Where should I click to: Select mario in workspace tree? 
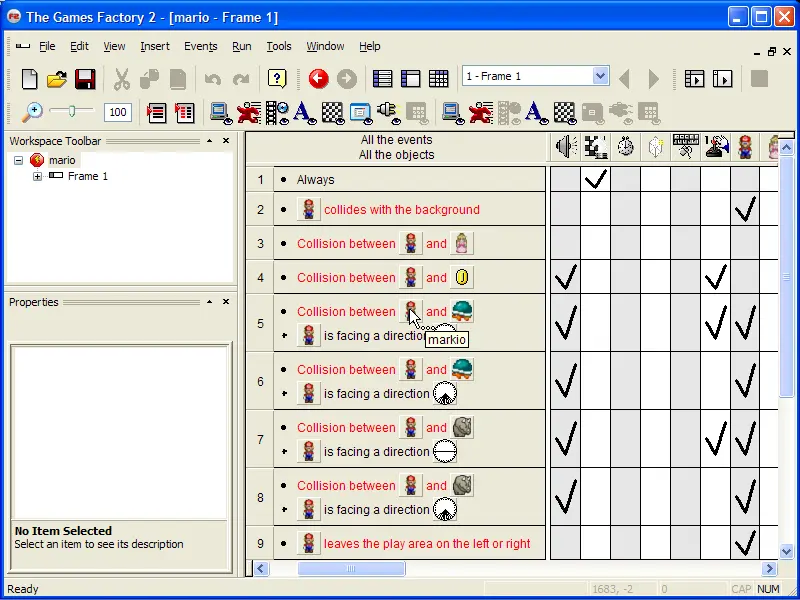click(62, 160)
